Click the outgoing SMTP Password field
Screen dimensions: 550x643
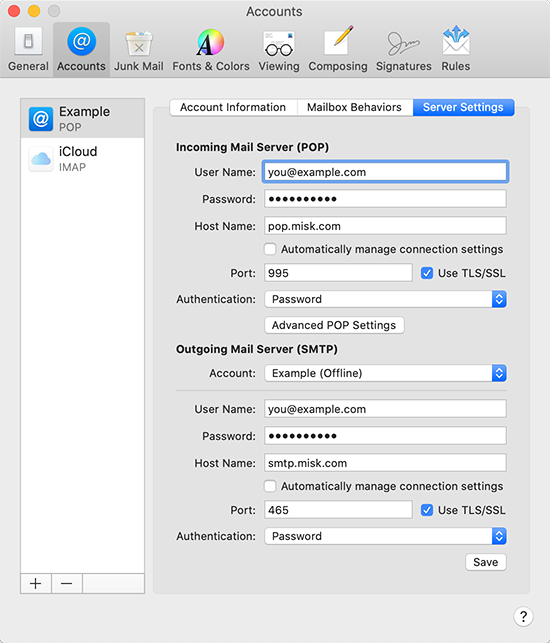386,436
